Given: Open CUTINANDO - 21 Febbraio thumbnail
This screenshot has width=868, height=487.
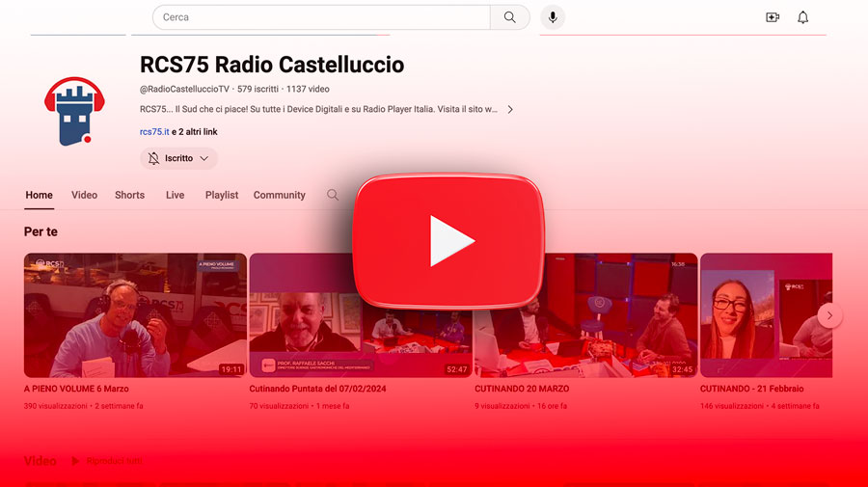Looking at the screenshot, I should [x=766, y=315].
